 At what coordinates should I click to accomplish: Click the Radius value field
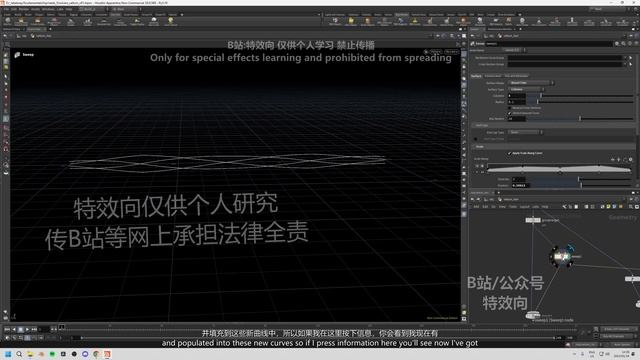516,102
